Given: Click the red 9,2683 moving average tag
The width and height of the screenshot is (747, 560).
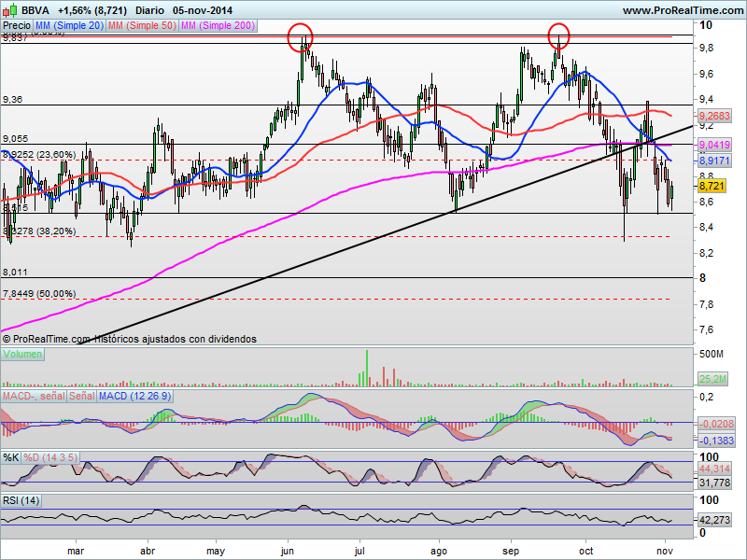Looking at the screenshot, I should coord(714,116).
